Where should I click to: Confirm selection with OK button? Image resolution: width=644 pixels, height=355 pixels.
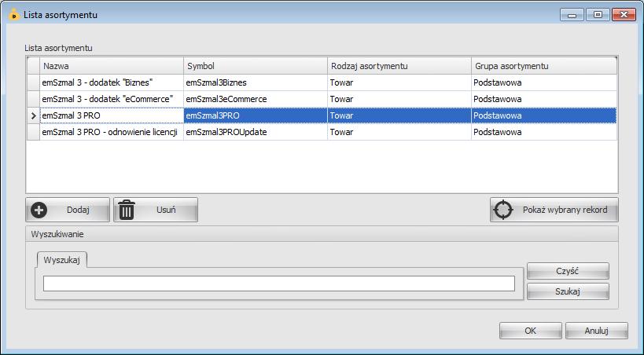point(531,331)
